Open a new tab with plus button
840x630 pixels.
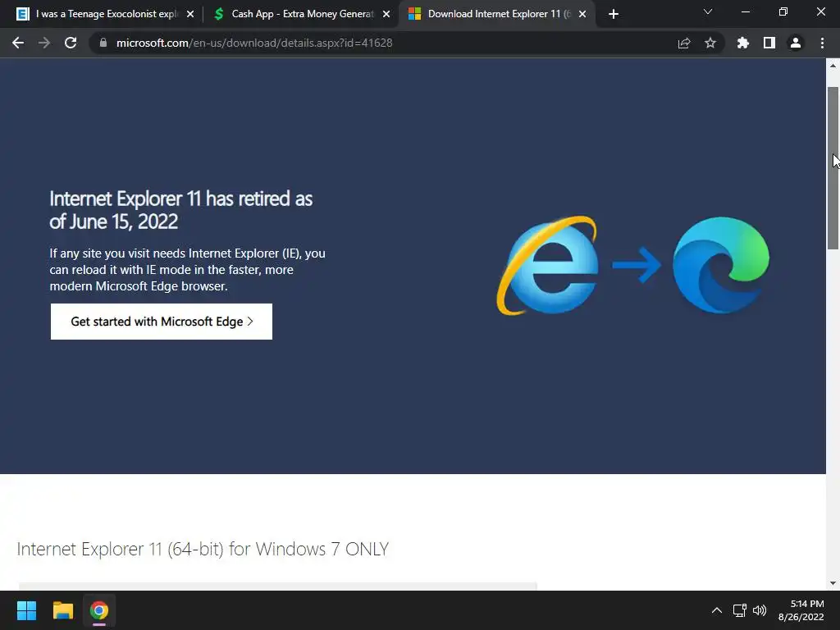[x=614, y=14]
